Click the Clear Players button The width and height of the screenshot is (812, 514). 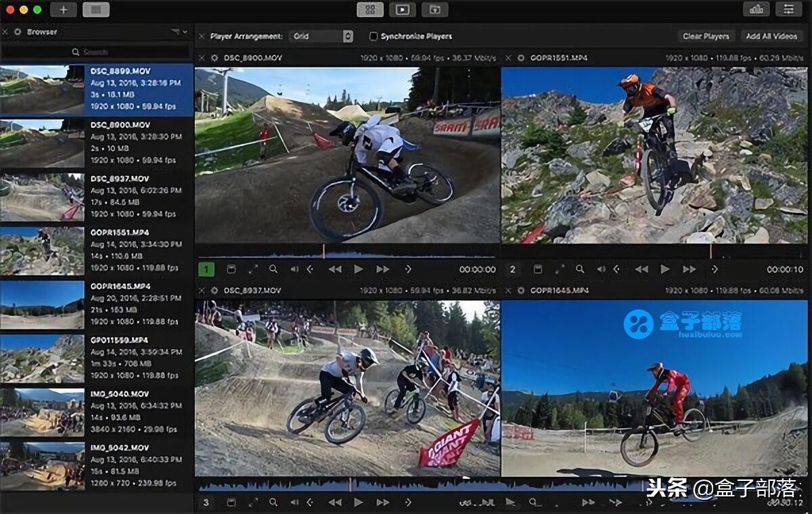706,37
